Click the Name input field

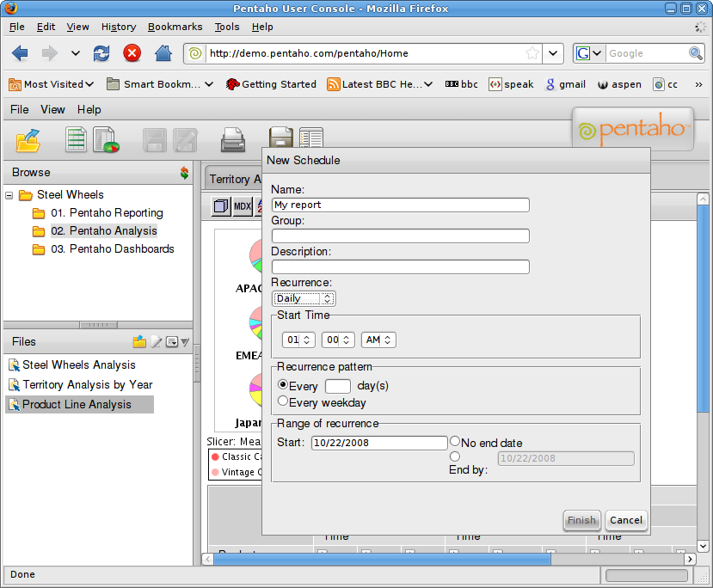tap(401, 205)
